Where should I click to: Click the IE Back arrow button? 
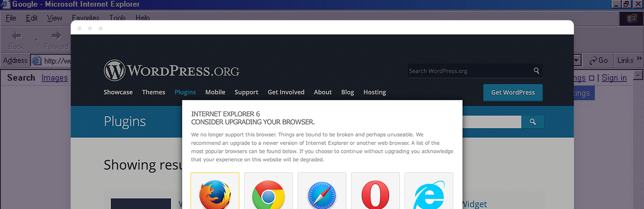pyautogui.click(x=17, y=40)
